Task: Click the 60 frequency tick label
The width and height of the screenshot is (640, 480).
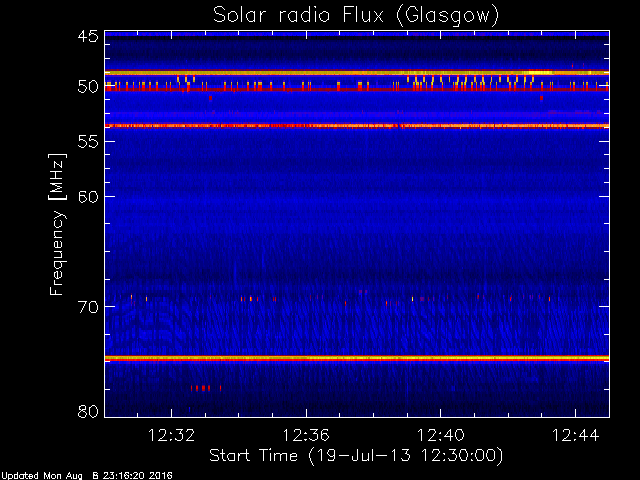Action: pyautogui.click(x=88, y=197)
